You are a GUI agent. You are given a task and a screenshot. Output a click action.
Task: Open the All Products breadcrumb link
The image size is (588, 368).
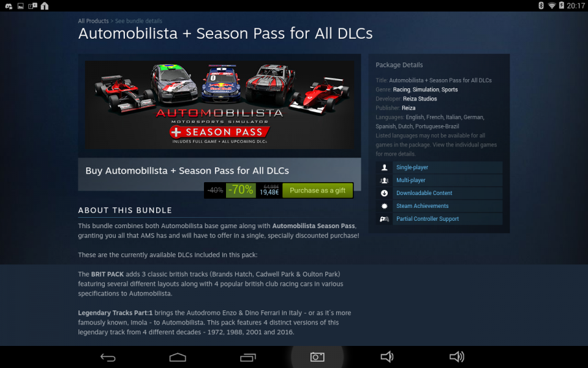[x=93, y=21]
